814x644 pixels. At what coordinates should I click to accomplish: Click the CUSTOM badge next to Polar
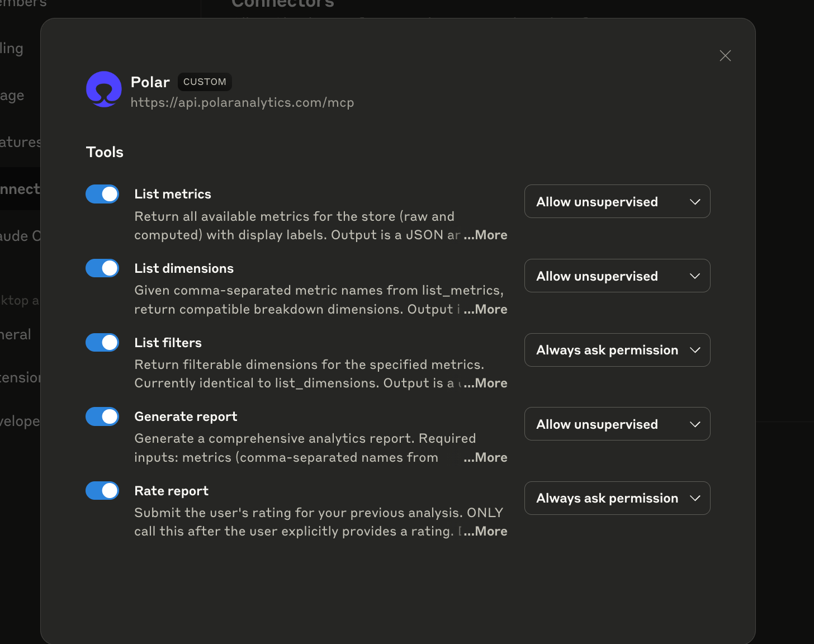[205, 82]
